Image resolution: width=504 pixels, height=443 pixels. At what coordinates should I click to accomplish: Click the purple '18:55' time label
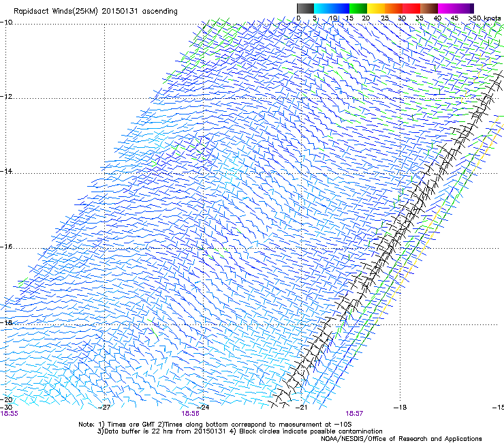[x=10, y=414]
